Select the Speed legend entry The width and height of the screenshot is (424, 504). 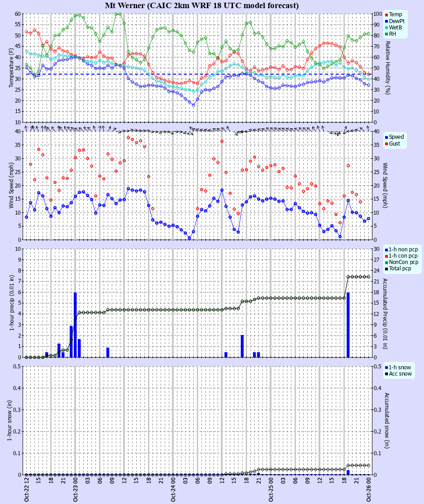point(395,137)
